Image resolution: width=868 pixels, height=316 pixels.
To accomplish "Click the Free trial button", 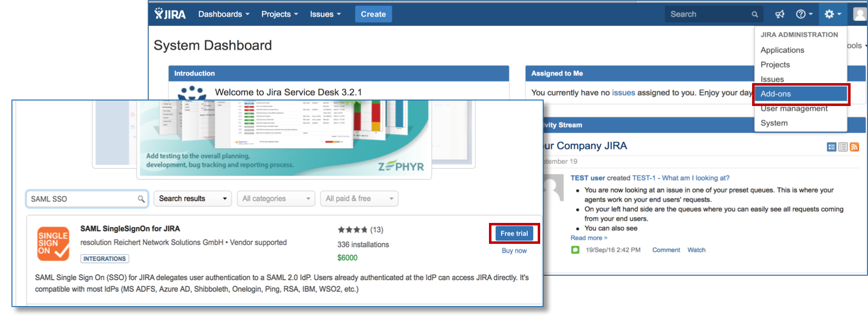I will pyautogui.click(x=514, y=233).
